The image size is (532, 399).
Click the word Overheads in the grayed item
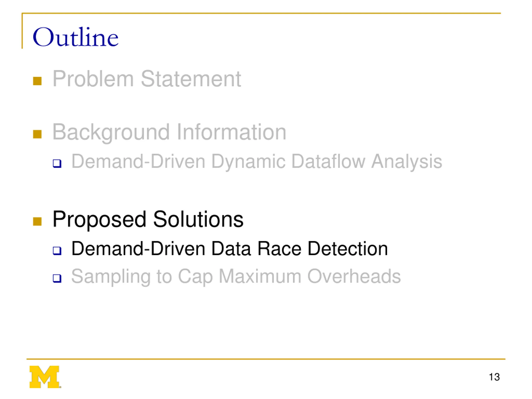tap(354, 276)
